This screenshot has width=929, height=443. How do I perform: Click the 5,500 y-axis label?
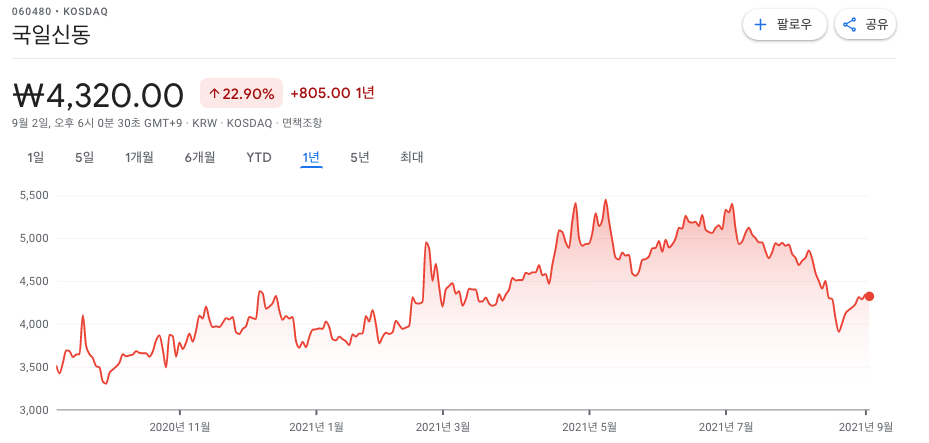tap(36, 195)
